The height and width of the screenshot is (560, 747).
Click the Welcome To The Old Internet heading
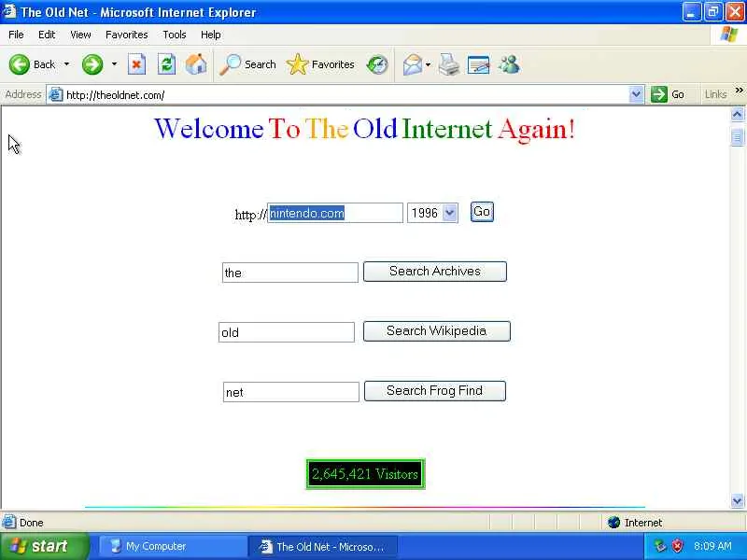[364, 129]
